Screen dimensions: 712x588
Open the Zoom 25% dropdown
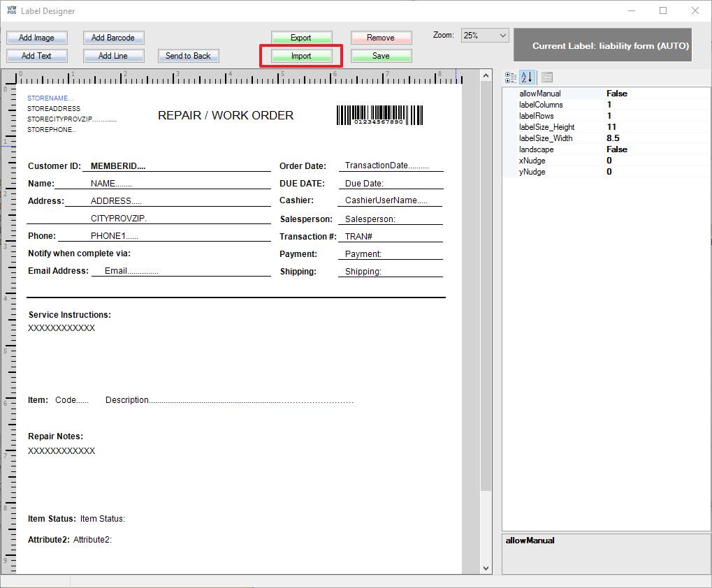tap(485, 36)
